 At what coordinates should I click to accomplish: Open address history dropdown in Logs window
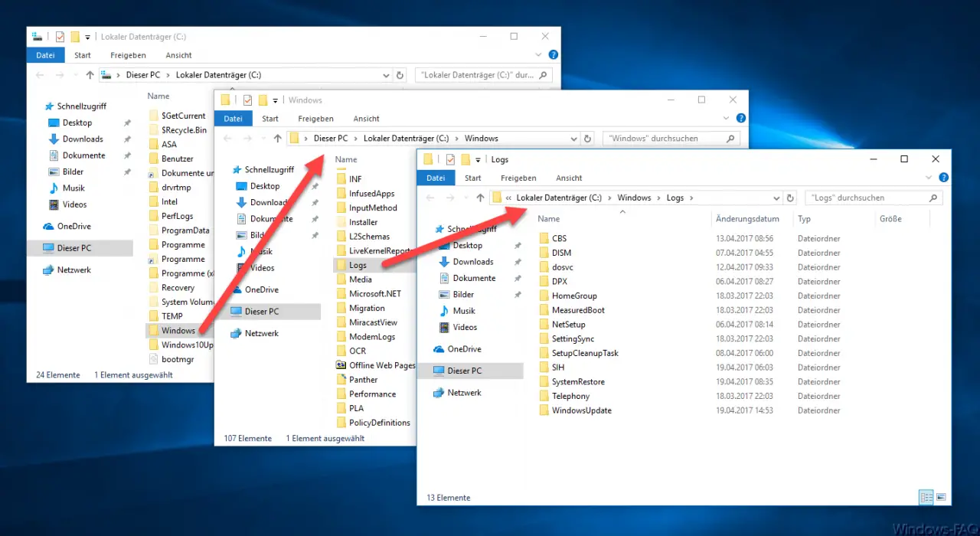coord(776,198)
